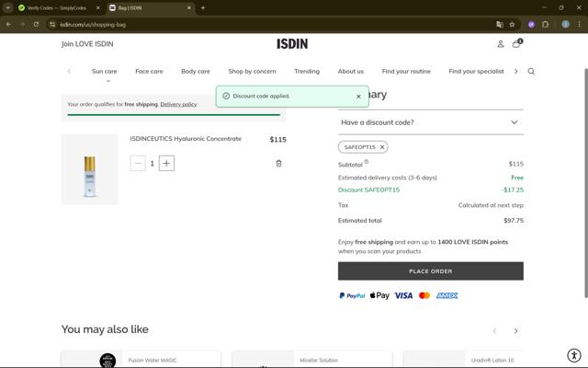Viewport: 588px width, 368px height.
Task: Open the Uradin Lotion 10 product card
Action: [464, 360]
